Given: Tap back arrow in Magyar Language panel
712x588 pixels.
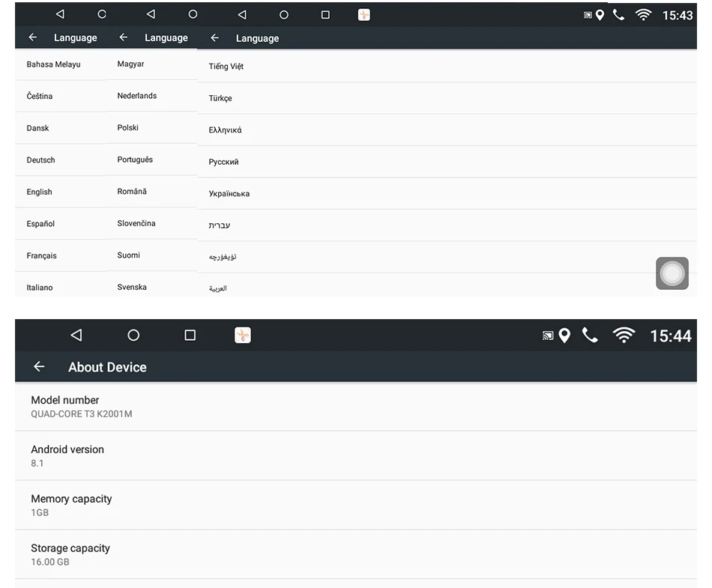Looking at the screenshot, I should 124,37.
